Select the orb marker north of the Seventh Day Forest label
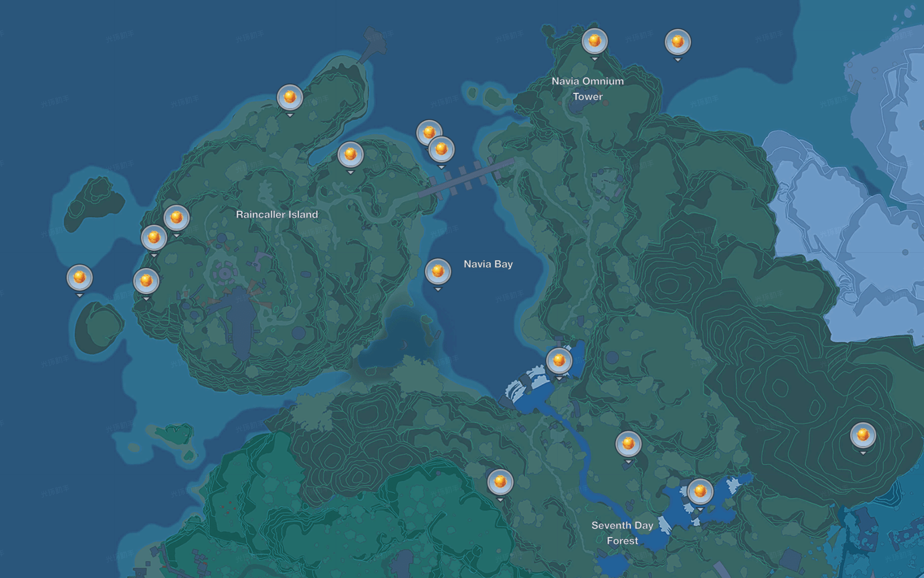The width and height of the screenshot is (924, 578). click(x=628, y=444)
